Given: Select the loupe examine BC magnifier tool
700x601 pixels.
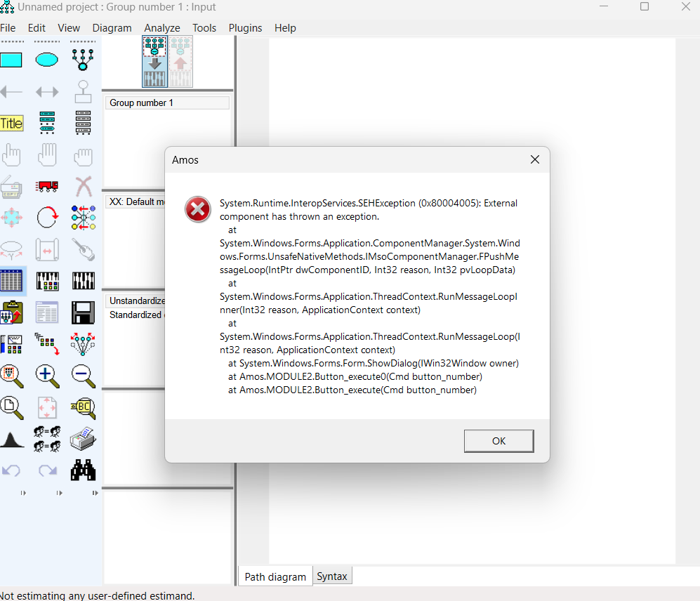Looking at the screenshot, I should [84, 408].
